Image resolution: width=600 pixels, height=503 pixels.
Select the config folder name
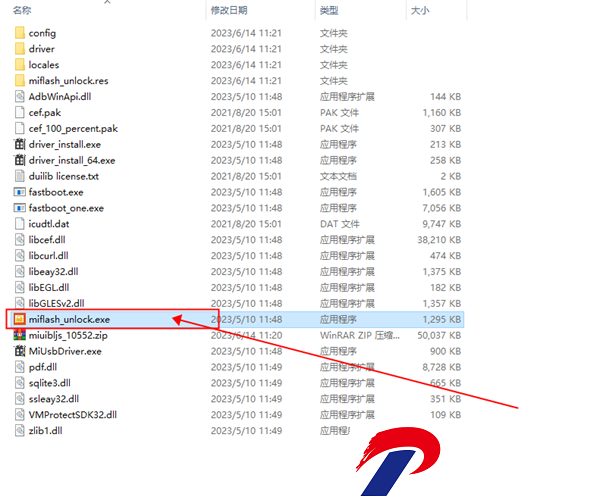(x=42, y=33)
